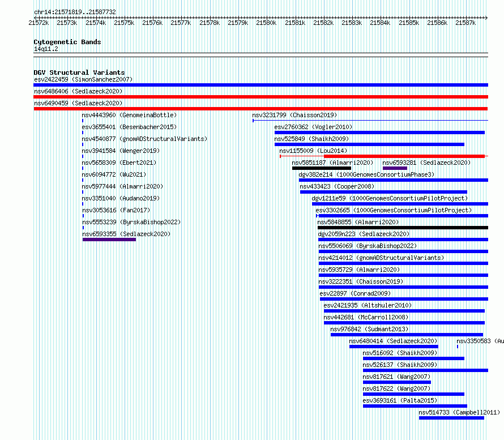
Task: Click the esv2422459 (SimonSanchez2007) variant label
Action: pyautogui.click(x=83, y=79)
